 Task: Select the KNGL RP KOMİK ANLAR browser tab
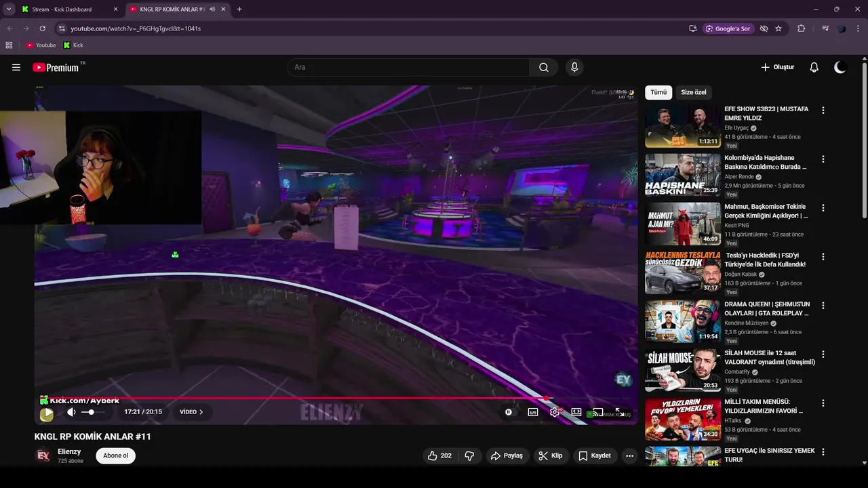click(x=176, y=9)
